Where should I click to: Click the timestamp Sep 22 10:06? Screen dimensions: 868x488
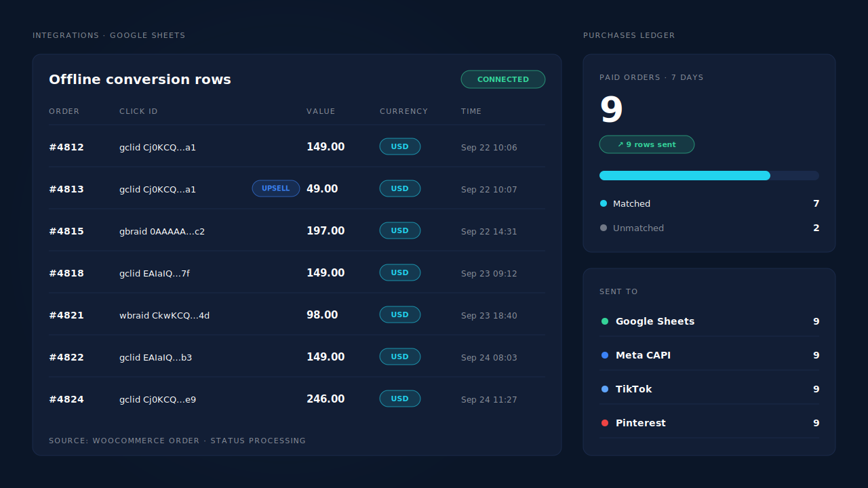pyautogui.click(x=489, y=147)
